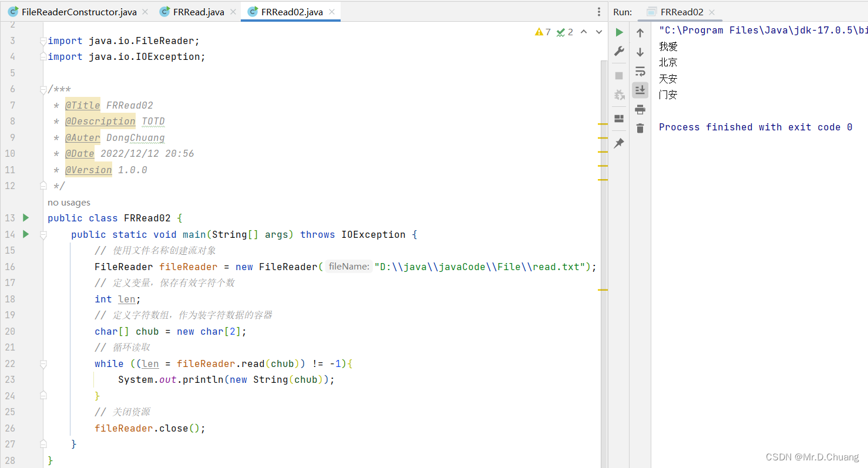Go to previous highlighted error arrow
This screenshot has height=468, width=868.
(x=584, y=32)
